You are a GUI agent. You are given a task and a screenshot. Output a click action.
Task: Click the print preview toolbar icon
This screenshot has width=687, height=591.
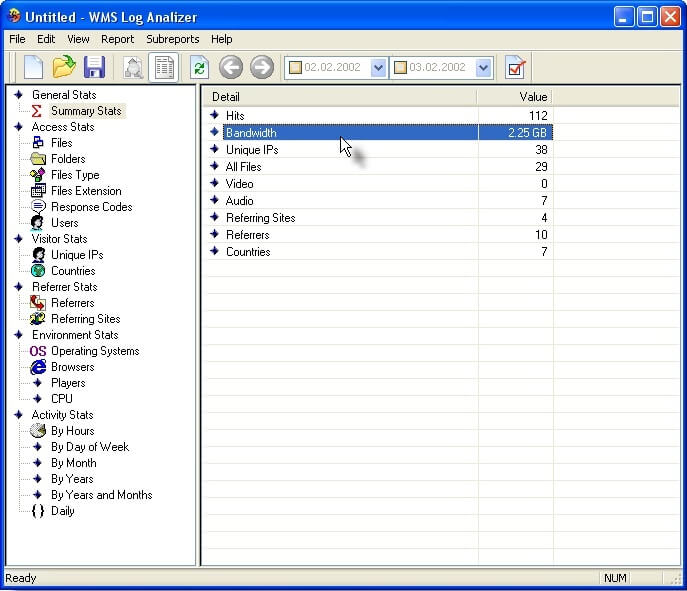tap(133, 67)
